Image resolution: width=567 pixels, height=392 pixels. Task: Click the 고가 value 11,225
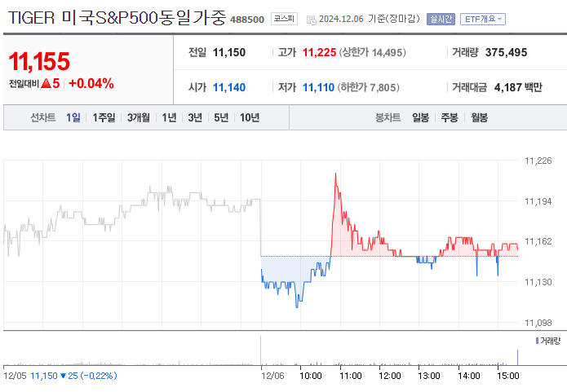[x=319, y=52]
